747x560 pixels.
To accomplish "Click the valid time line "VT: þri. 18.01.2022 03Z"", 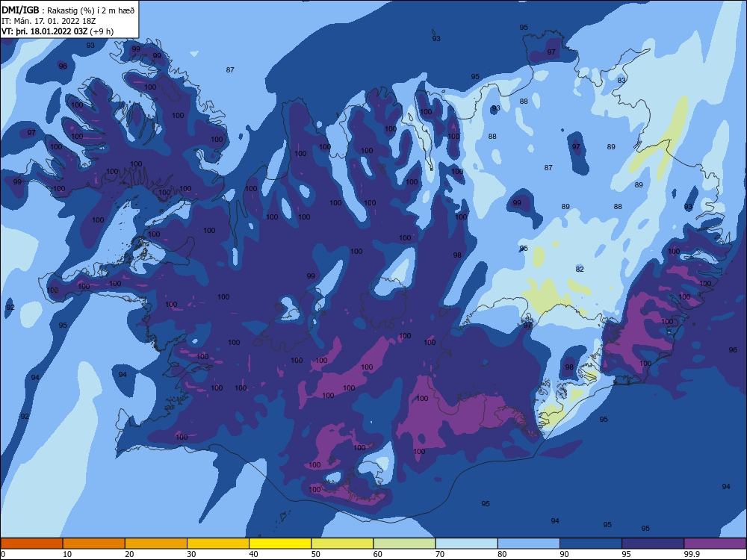I will pyautogui.click(x=45, y=31).
